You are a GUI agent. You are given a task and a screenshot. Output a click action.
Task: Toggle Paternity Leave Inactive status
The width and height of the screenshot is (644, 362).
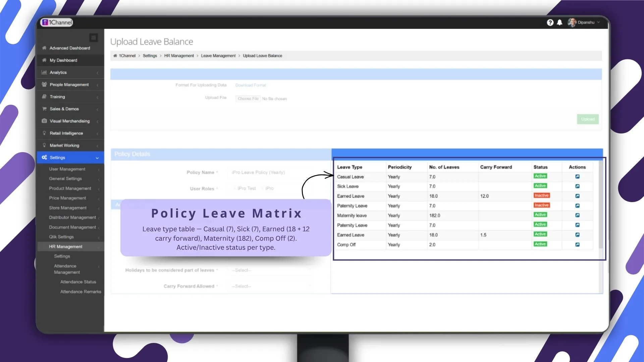pyautogui.click(x=541, y=205)
